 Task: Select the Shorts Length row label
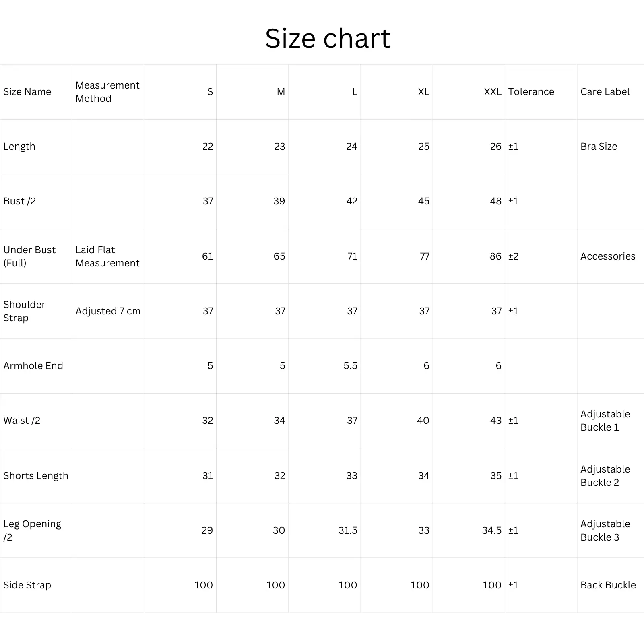(36, 476)
